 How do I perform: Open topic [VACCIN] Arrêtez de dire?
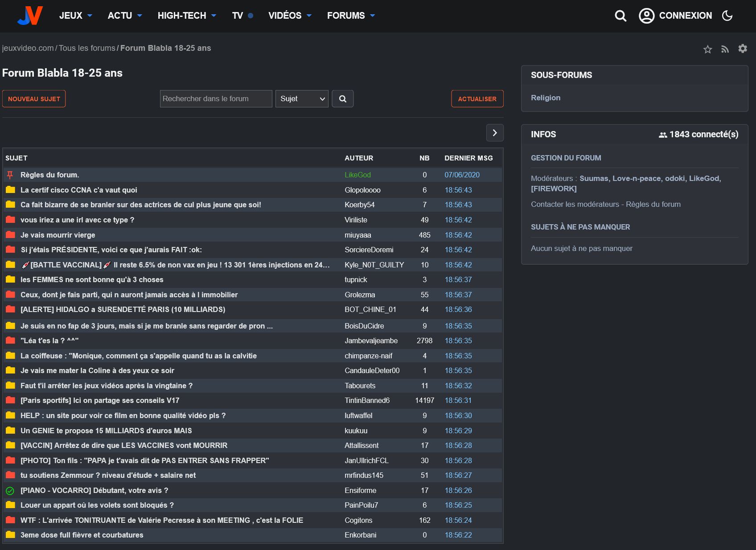[124, 445]
